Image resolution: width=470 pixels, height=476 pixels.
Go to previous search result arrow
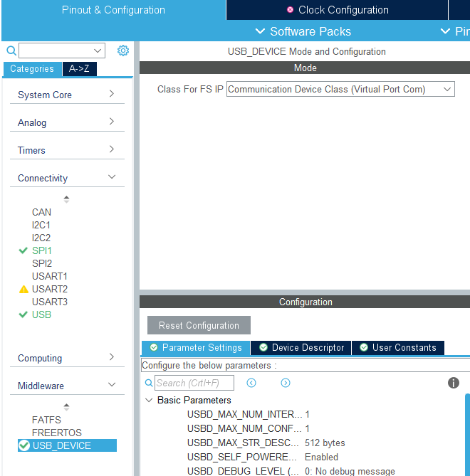(x=251, y=383)
